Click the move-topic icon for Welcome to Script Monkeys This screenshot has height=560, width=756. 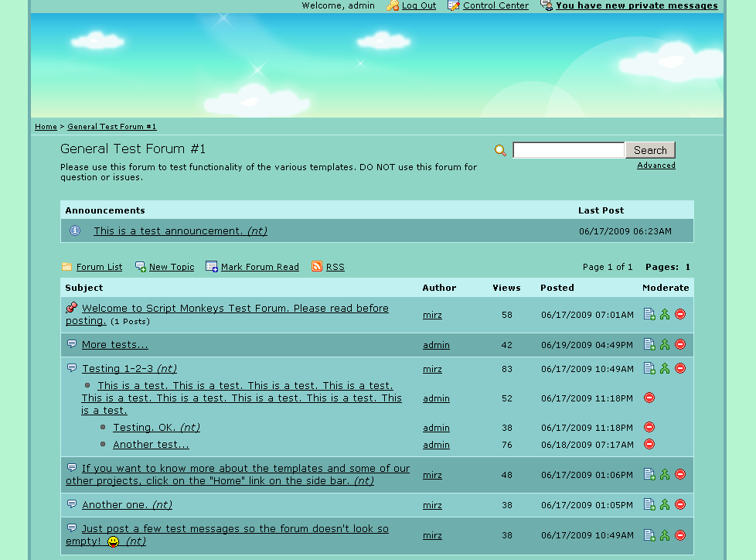(x=649, y=315)
